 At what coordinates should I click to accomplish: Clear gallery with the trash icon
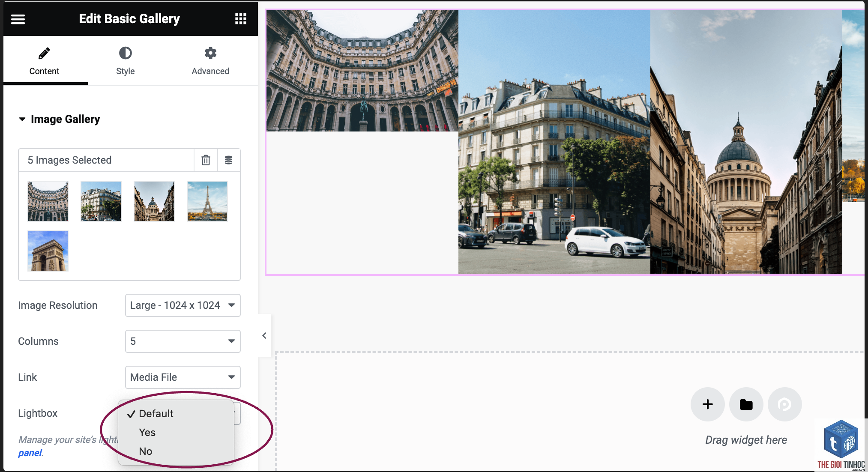tap(206, 160)
